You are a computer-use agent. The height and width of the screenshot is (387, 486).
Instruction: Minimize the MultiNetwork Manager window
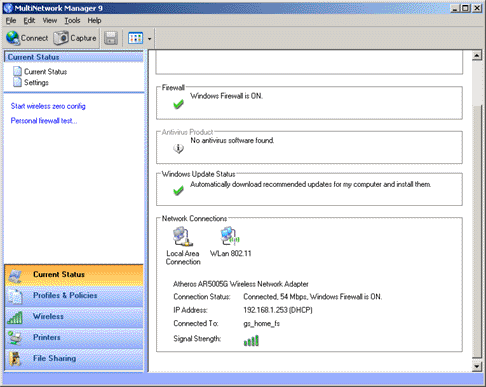[455, 8]
